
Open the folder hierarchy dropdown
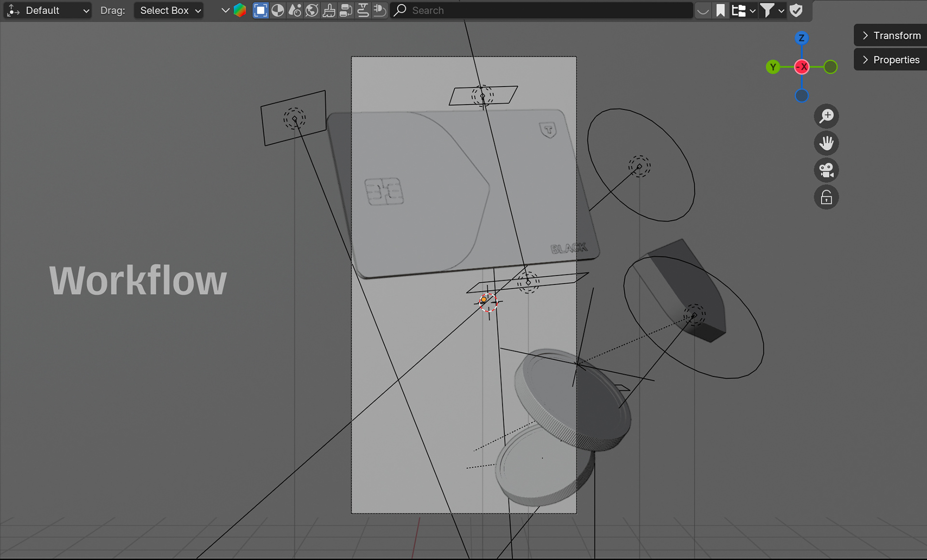[x=743, y=10]
